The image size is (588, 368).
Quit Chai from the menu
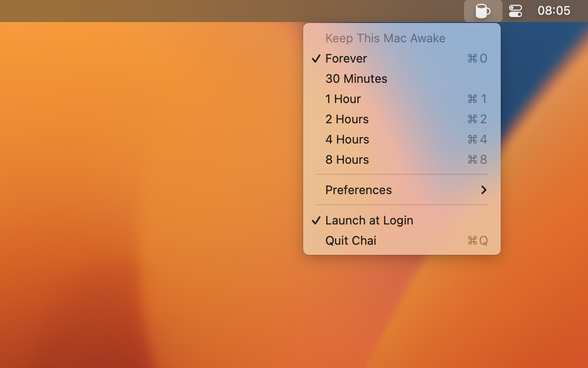point(402,241)
